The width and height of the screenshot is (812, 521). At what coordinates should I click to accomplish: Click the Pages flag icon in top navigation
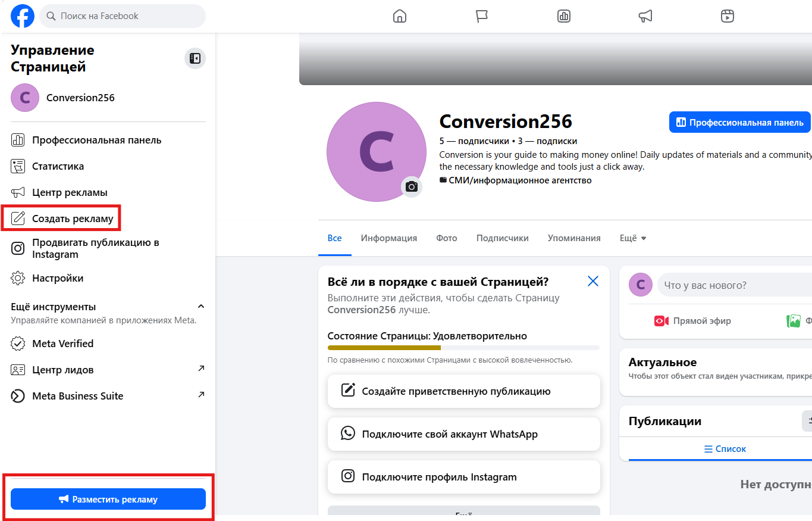(x=481, y=16)
